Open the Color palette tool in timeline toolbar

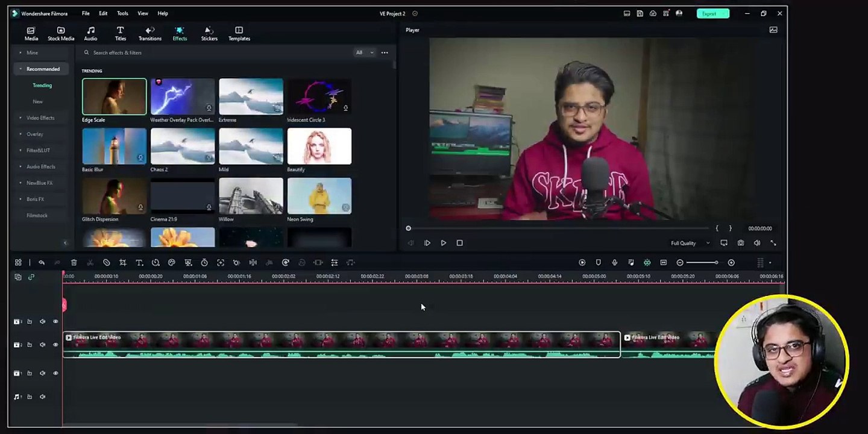[x=171, y=263]
